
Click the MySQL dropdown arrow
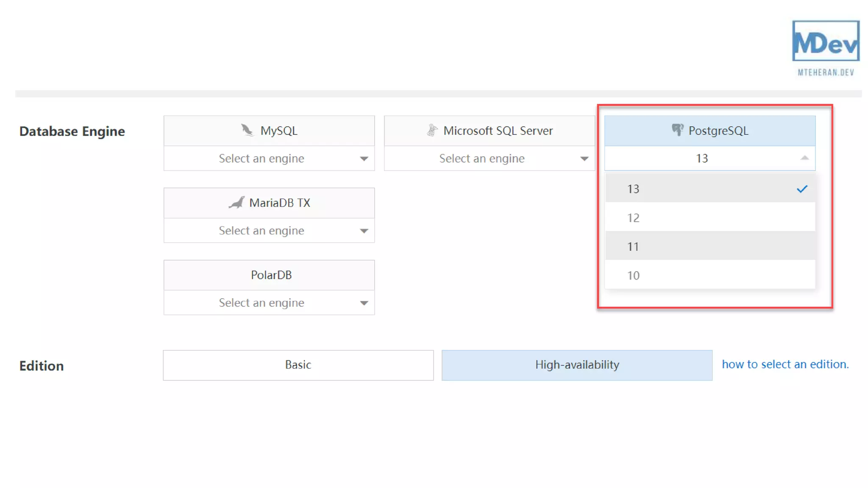[x=364, y=159]
